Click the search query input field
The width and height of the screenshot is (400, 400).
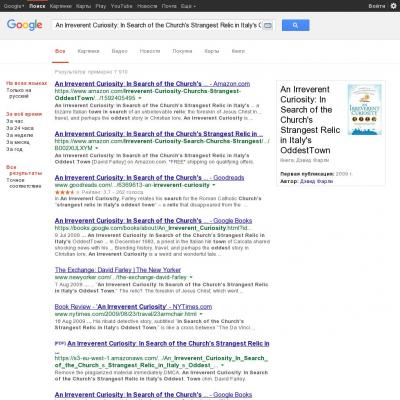coord(159,25)
